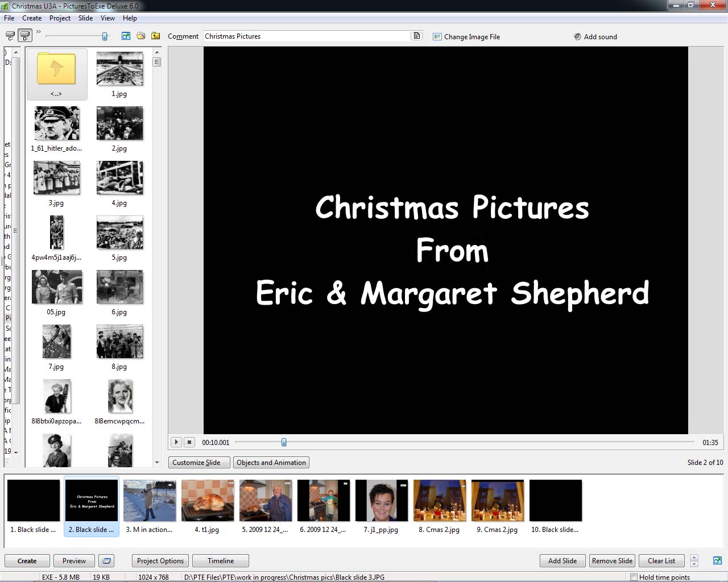This screenshot has width=728, height=582.
Task: Switch to Timeline view
Action: tap(221, 560)
